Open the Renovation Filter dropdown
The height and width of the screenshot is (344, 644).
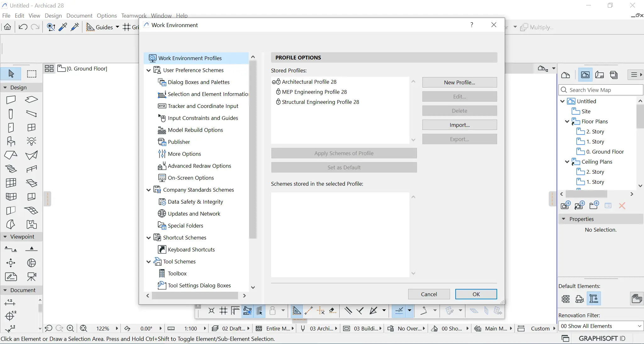click(601, 326)
